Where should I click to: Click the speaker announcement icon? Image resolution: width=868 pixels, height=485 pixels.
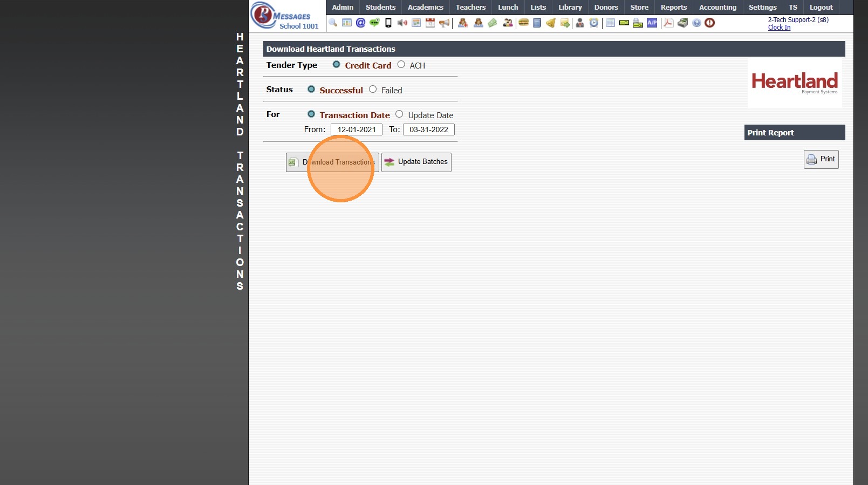point(402,23)
